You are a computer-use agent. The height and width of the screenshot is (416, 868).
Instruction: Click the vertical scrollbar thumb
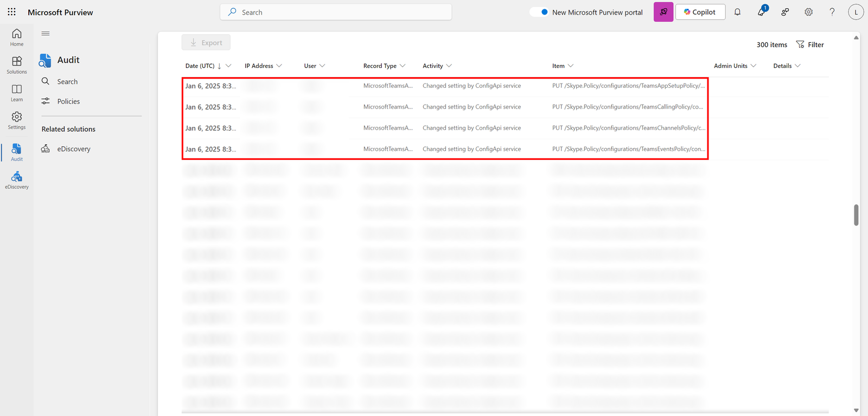pyautogui.click(x=856, y=215)
